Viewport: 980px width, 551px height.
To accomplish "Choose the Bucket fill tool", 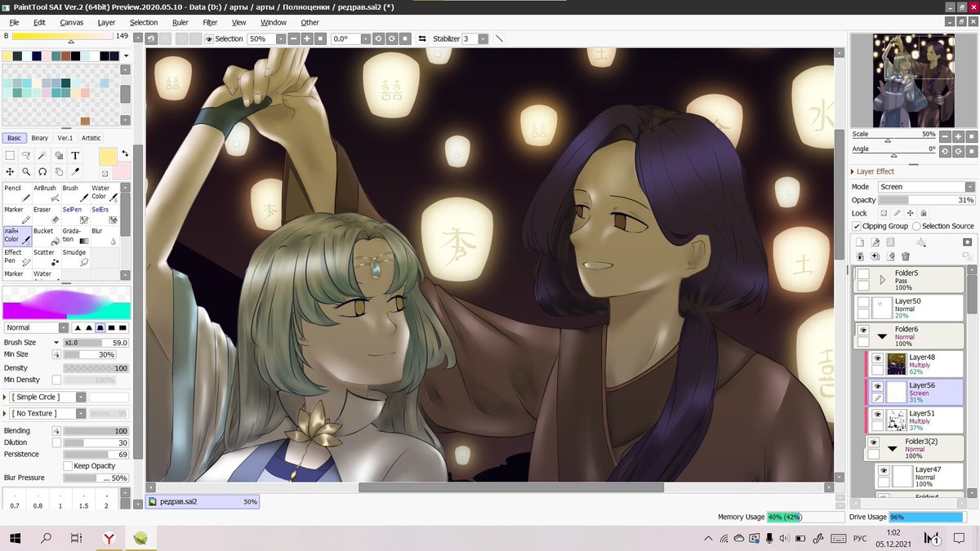I will (47, 235).
